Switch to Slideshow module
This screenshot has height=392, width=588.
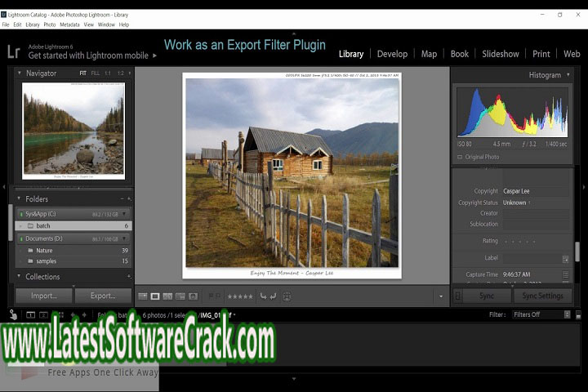[501, 54]
